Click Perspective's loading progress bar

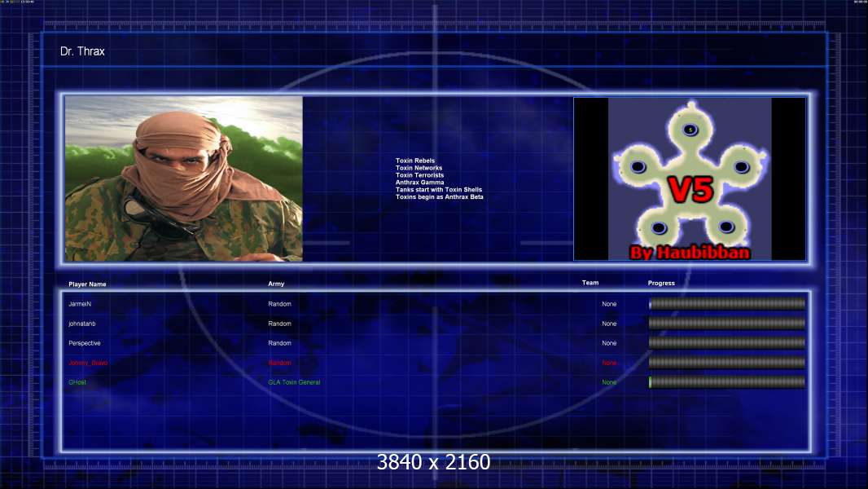click(727, 343)
